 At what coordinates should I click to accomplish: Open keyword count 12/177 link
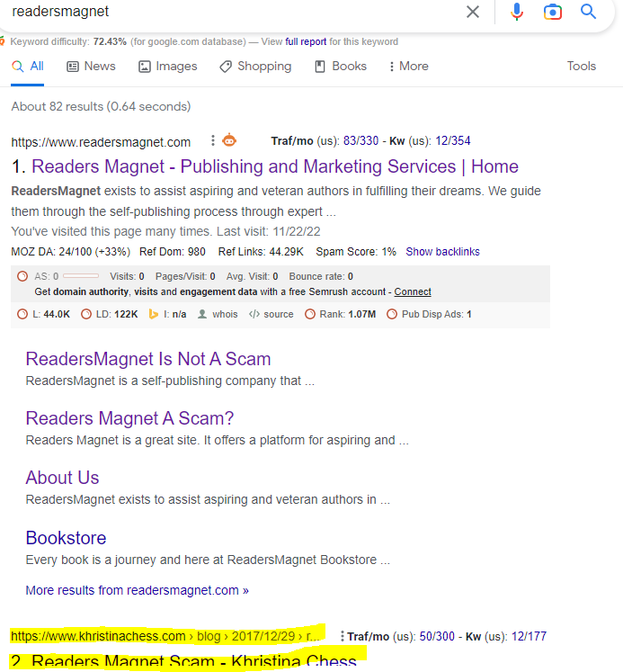coord(529,636)
